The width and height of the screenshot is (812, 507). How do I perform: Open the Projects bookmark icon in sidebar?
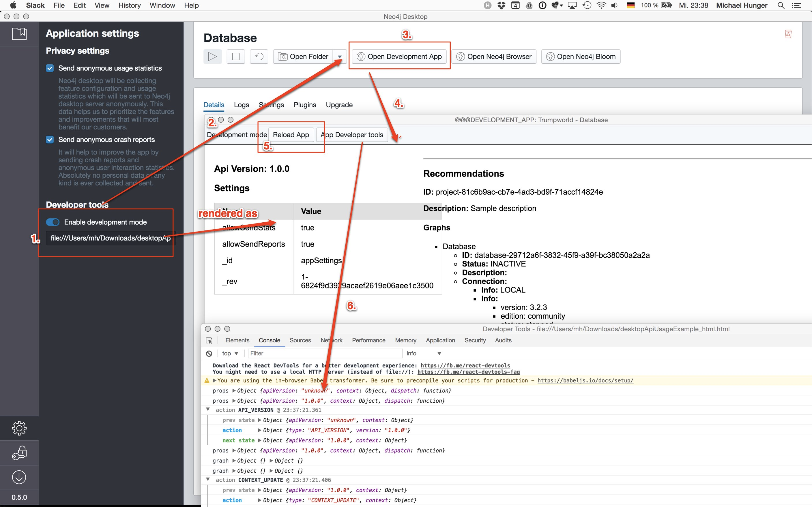pyautogui.click(x=19, y=33)
